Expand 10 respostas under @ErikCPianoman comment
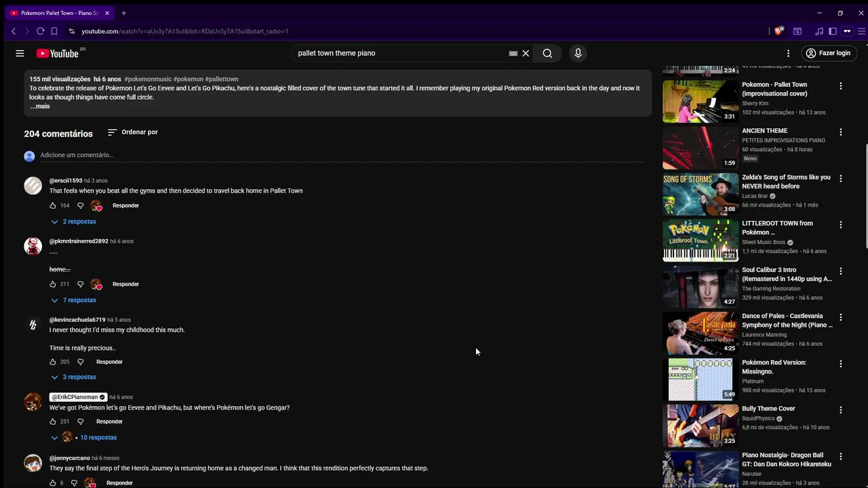This screenshot has width=868, height=488. coord(83,437)
